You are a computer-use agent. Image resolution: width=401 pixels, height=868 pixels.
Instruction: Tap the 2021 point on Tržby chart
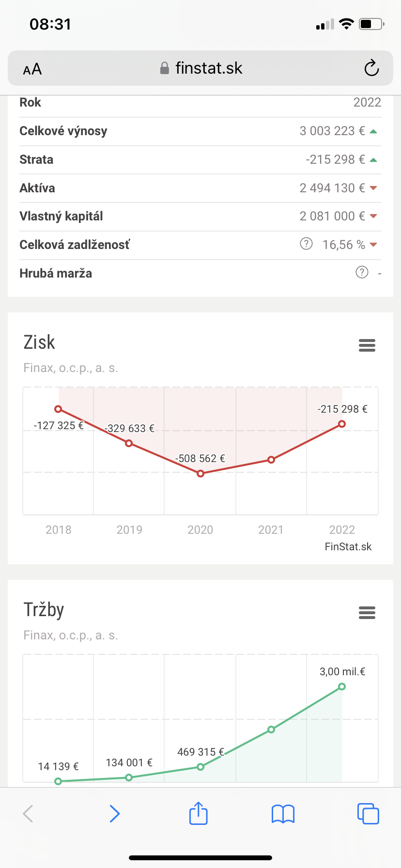[x=271, y=729]
